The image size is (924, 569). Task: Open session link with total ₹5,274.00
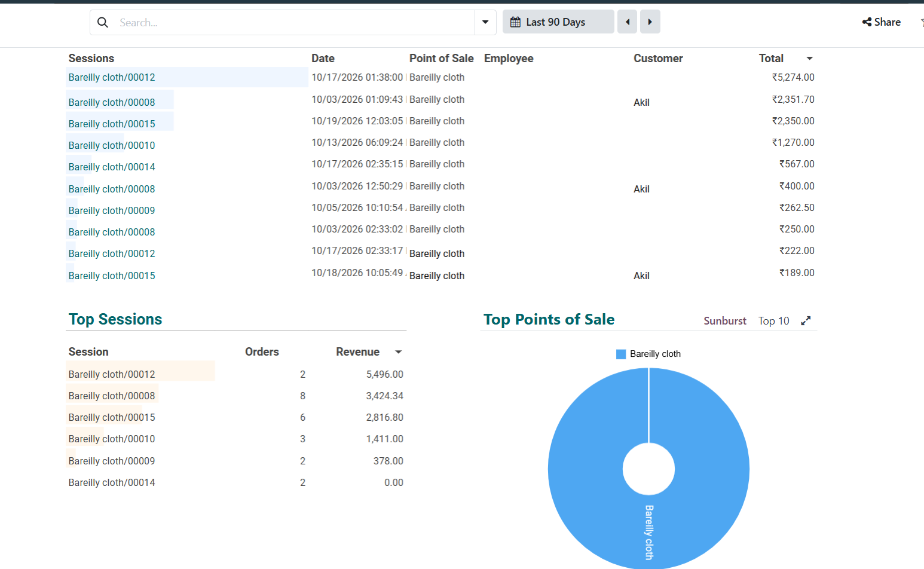tap(112, 78)
